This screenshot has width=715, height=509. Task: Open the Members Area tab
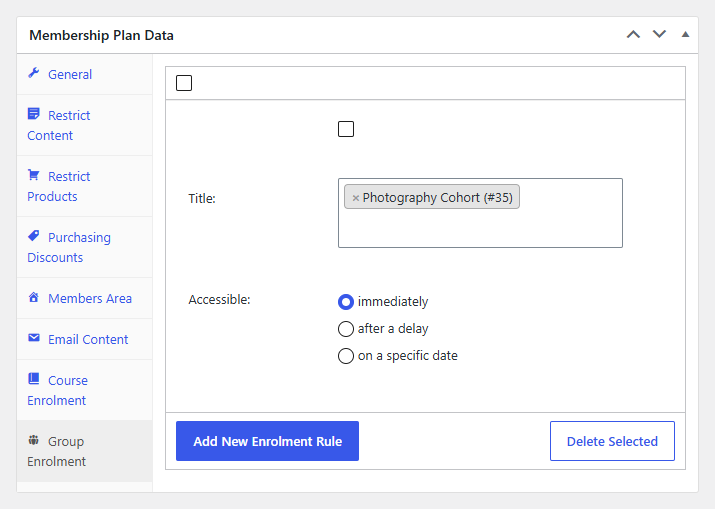84,298
